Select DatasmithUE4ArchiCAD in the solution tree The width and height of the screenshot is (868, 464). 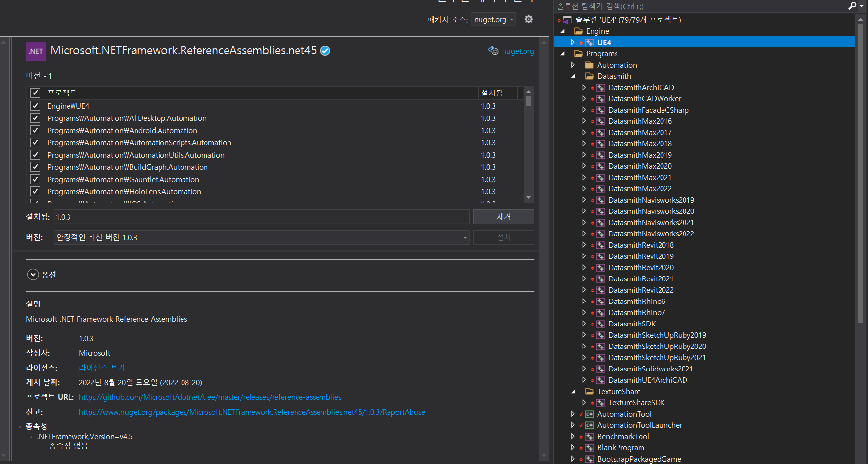point(647,380)
